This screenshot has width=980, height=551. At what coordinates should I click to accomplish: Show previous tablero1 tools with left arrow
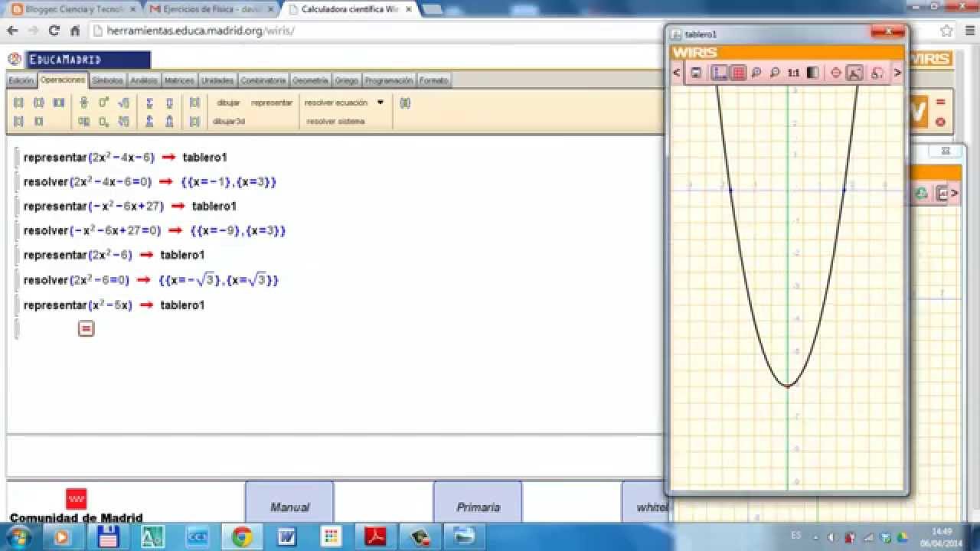676,73
